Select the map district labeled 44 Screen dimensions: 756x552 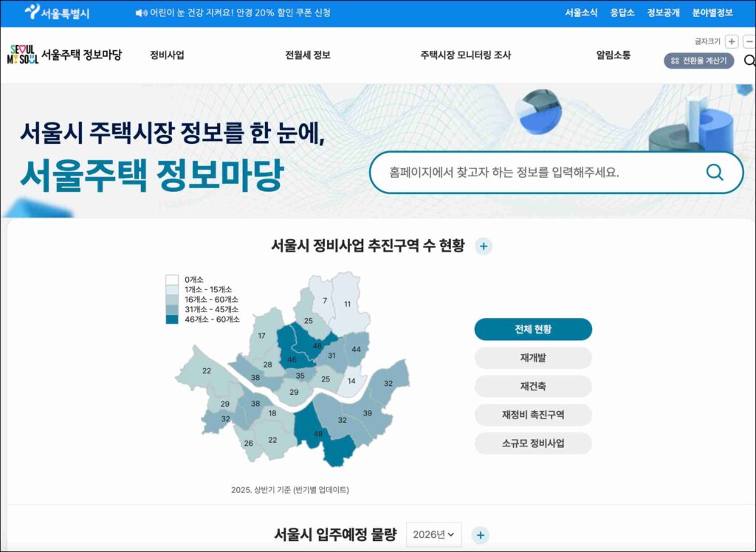356,350
